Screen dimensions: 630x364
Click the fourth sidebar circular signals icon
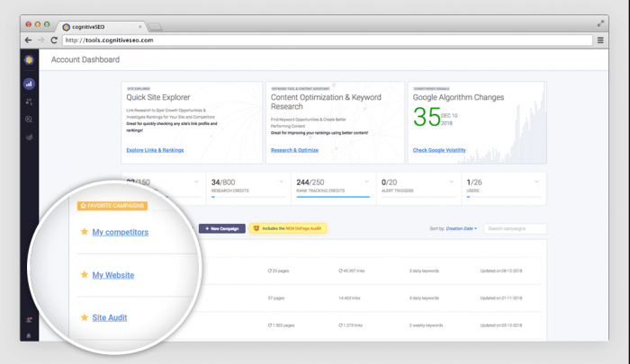coord(29,137)
